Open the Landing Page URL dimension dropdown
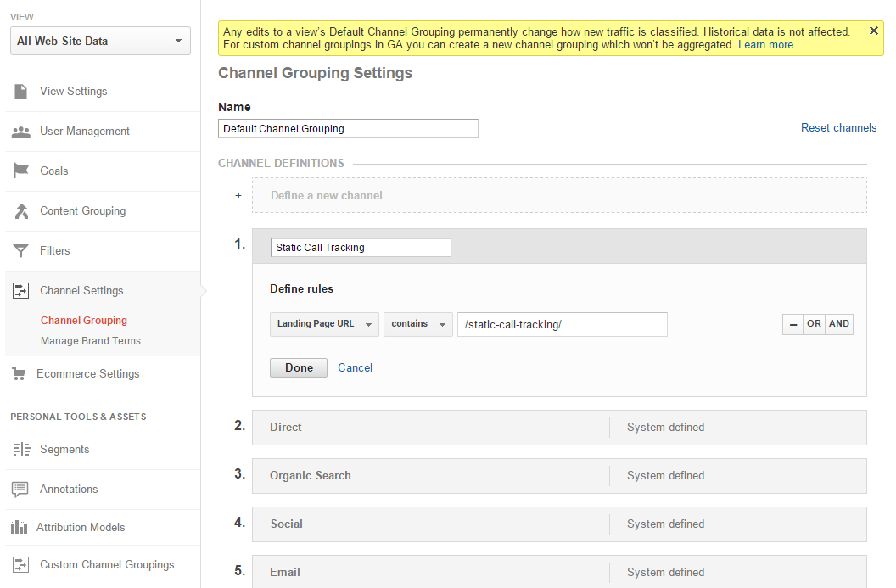The width and height of the screenshot is (896, 588). point(324,324)
